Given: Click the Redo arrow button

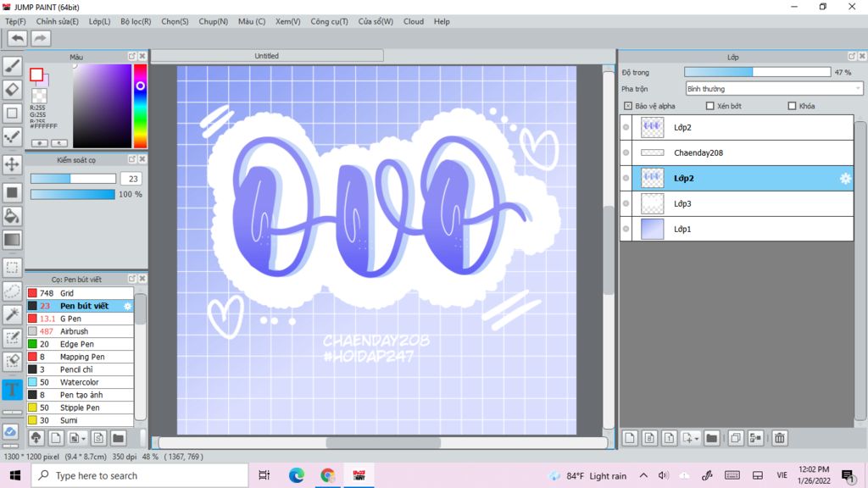Looking at the screenshot, I should coord(40,38).
